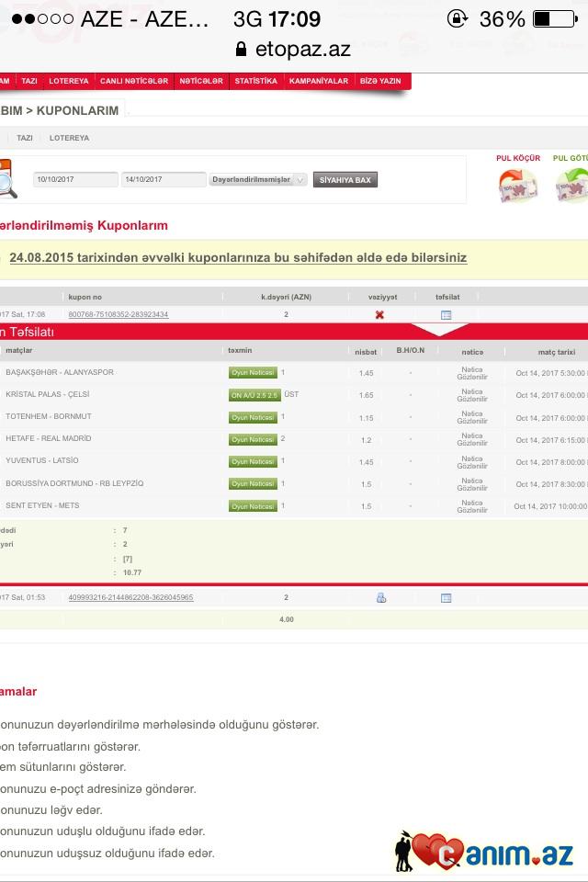The height and width of the screenshot is (882, 588).
Task: Go to KAMPANİYALAR in the top menu
Action: [319, 81]
